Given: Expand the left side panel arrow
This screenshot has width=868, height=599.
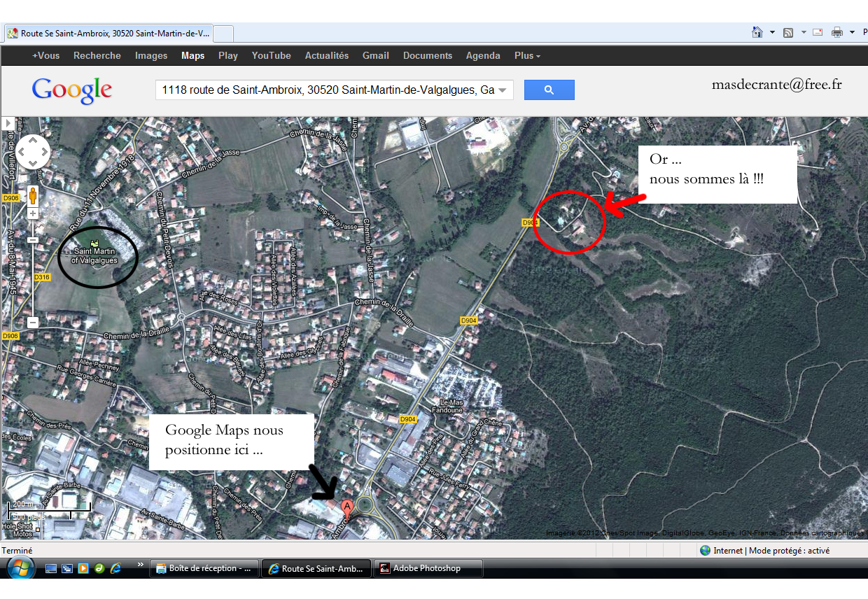Looking at the screenshot, I should (8, 123).
